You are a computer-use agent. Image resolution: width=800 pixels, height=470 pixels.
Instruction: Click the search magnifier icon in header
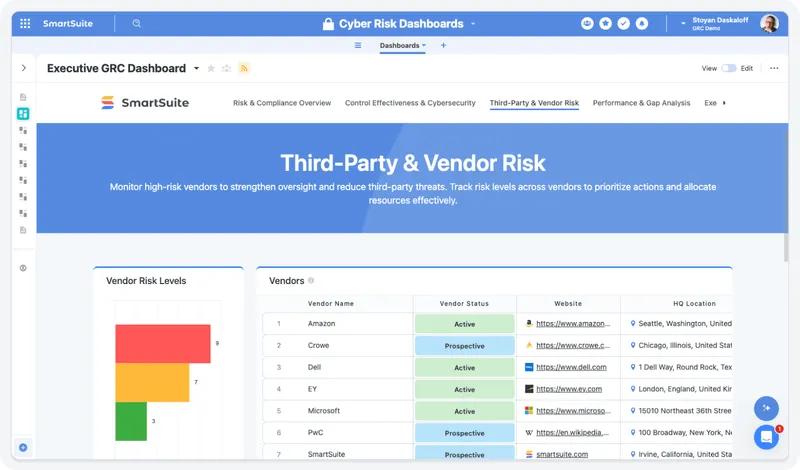coord(136,23)
